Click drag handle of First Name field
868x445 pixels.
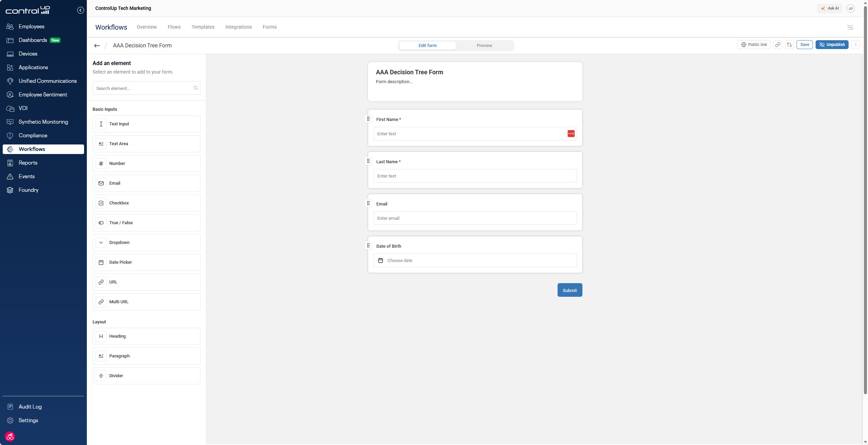click(368, 119)
